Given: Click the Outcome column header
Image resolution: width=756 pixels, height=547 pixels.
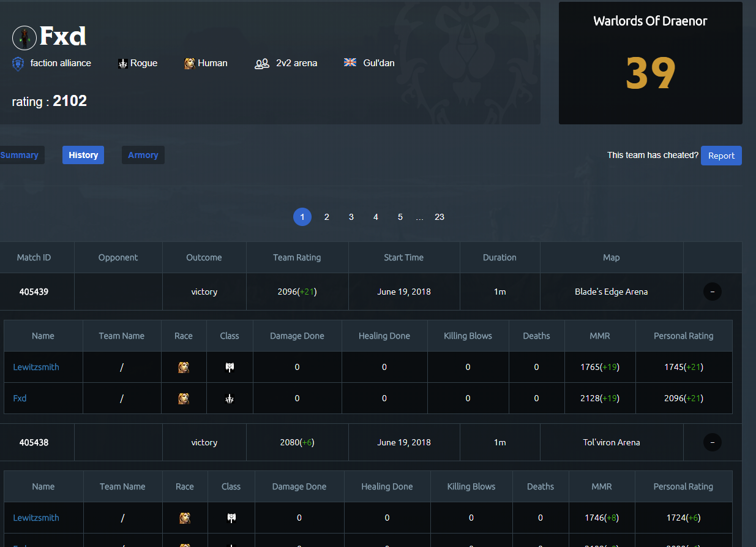Looking at the screenshot, I should (204, 257).
